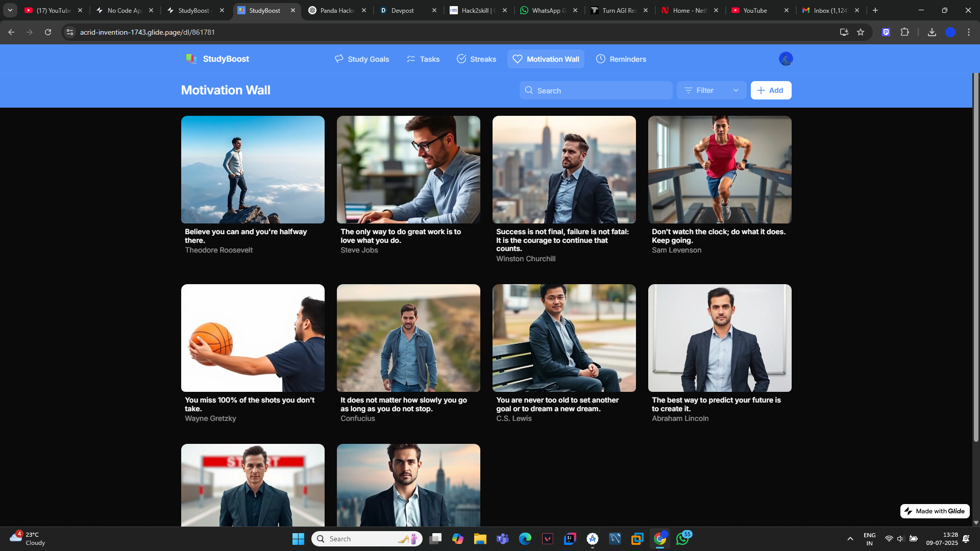Open WhatsApp from the taskbar
The height and width of the screenshot is (551, 980).
[682, 539]
